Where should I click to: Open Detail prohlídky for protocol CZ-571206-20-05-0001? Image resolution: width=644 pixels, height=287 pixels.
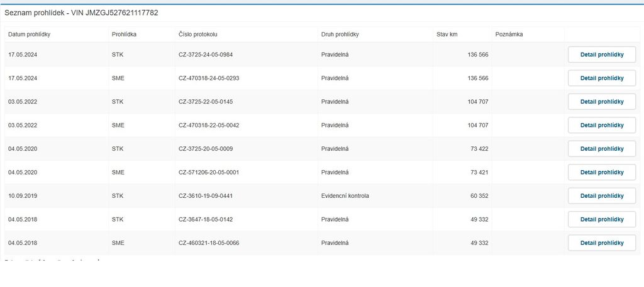pos(601,172)
